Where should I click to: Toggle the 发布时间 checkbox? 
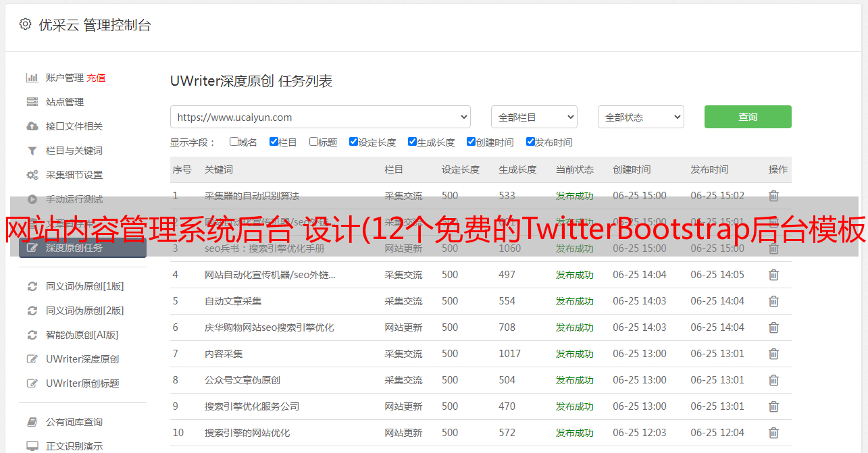pyautogui.click(x=530, y=142)
